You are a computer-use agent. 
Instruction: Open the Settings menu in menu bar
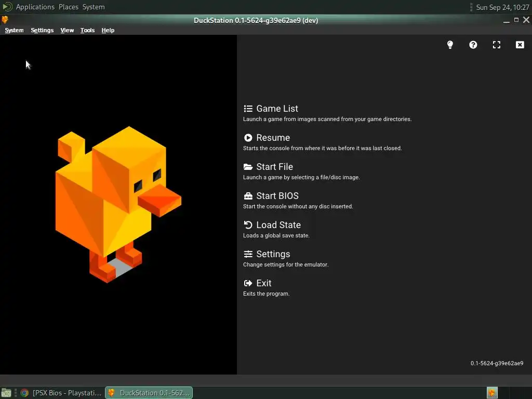pos(42,30)
